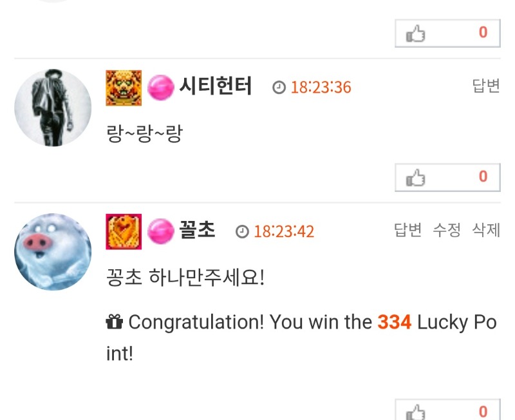
Task: Click gift icon before Congratulation message
Action: click(115, 321)
